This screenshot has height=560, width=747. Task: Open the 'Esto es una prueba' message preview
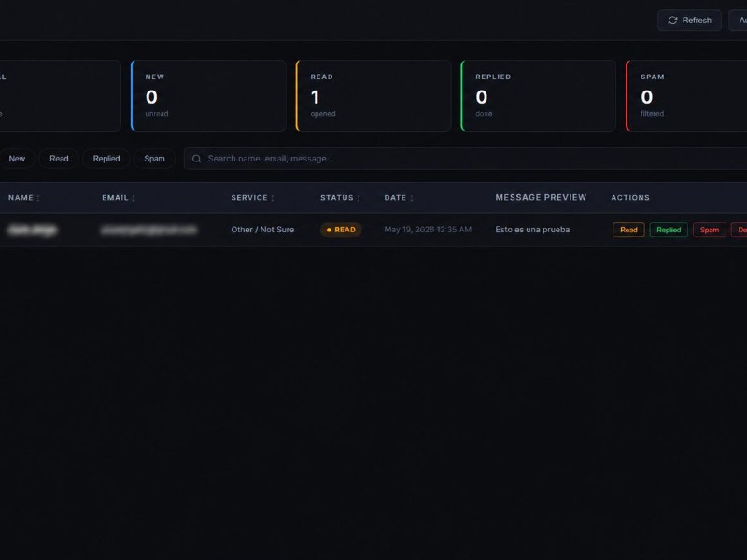click(x=532, y=230)
